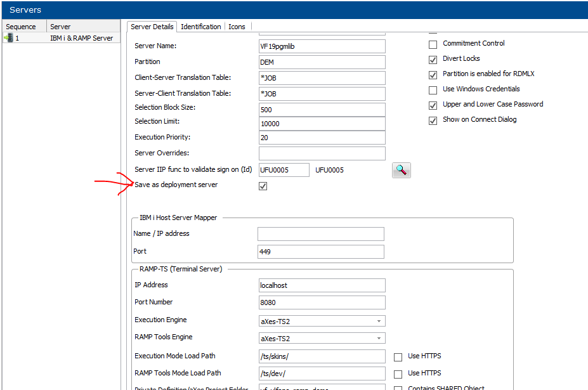Click the Execution Priority field
Screen dimensions: 588x390
click(x=322, y=137)
